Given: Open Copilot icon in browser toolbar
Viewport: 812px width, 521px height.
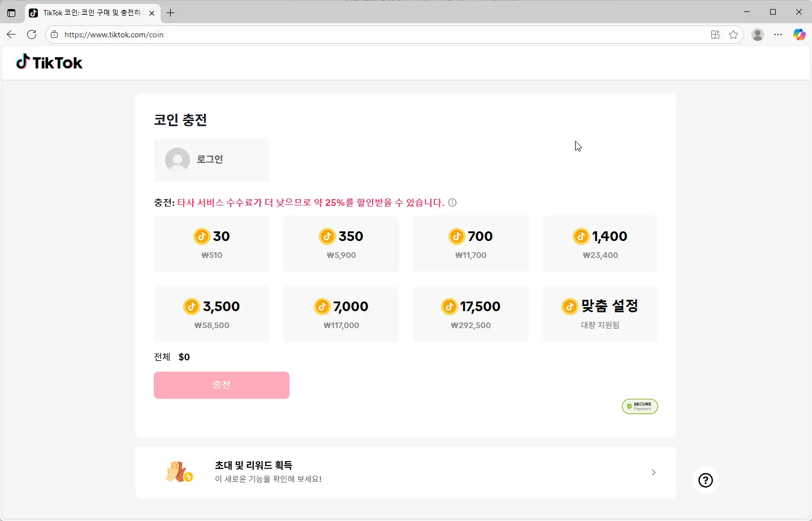Looking at the screenshot, I should 799,35.
